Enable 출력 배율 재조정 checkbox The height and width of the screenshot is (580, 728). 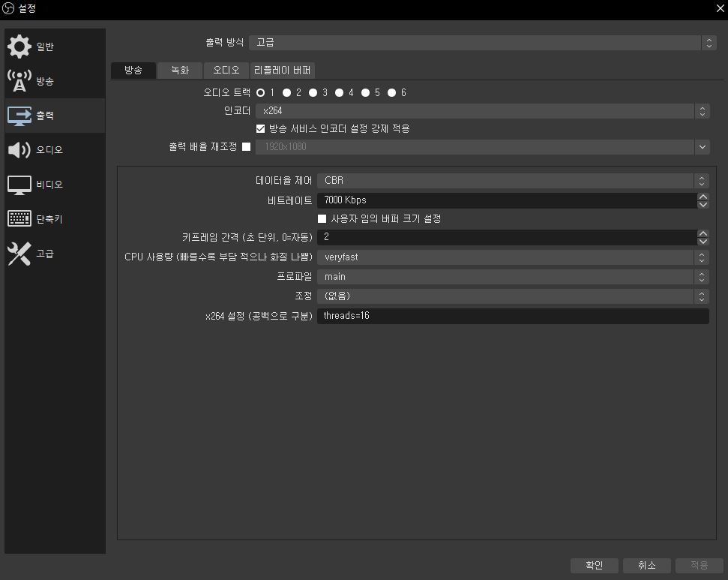pyautogui.click(x=247, y=147)
